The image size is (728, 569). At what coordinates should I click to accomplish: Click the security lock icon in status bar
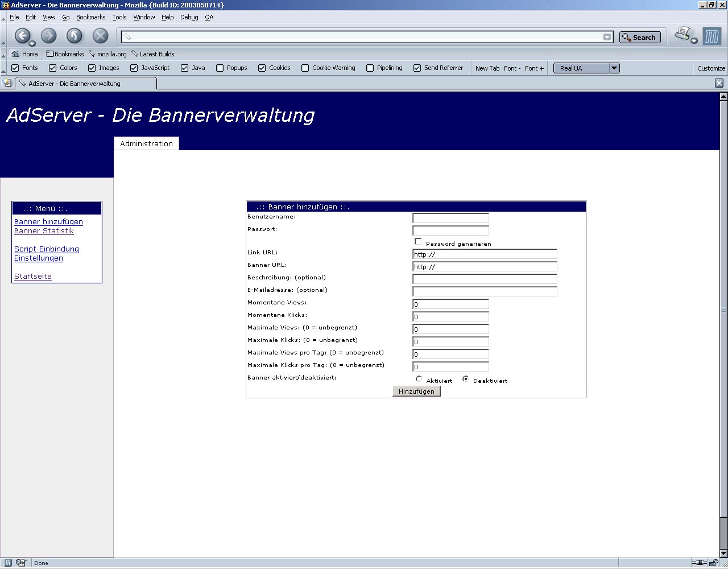[714, 563]
